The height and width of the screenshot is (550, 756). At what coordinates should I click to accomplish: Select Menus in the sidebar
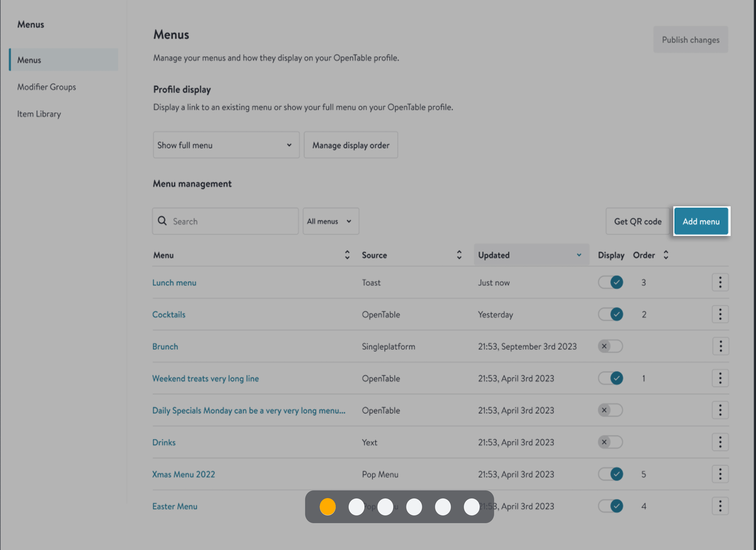click(64, 60)
